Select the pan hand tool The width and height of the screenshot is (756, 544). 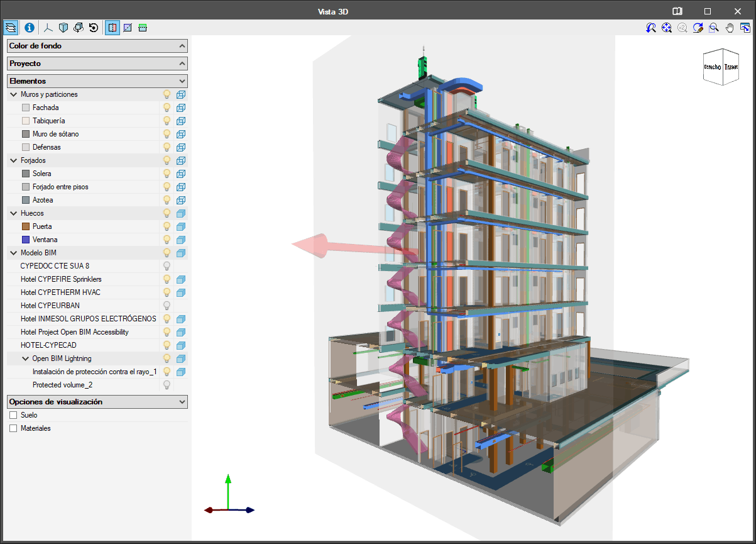[x=730, y=28]
